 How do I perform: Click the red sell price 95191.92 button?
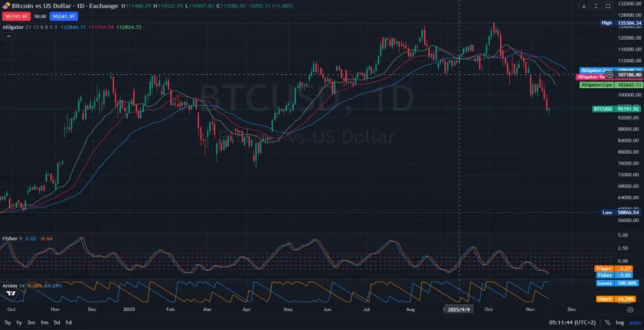pyautogui.click(x=16, y=16)
